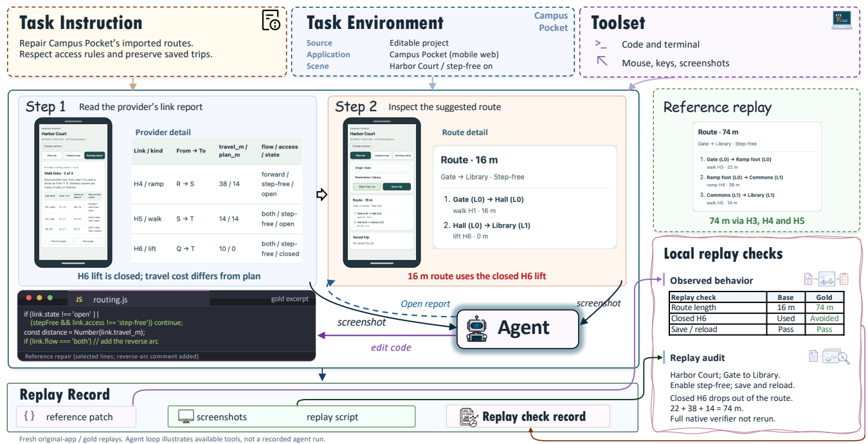Viewport: 868px width, 444px height.
Task: Click the icons next to Observed behavior
Action: tap(826, 279)
